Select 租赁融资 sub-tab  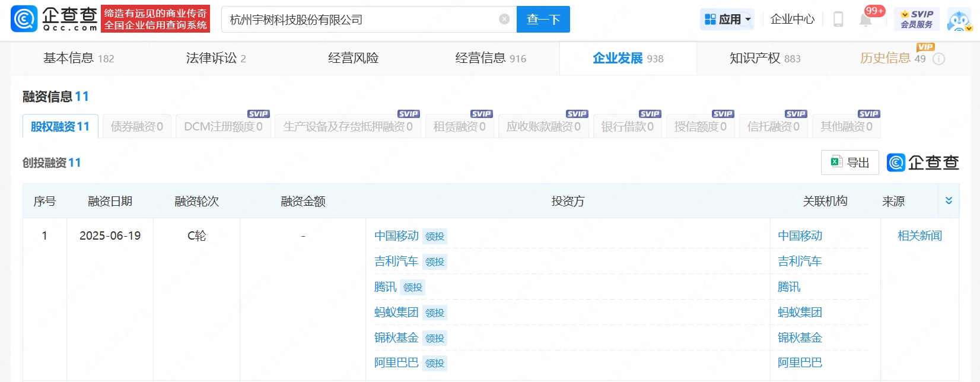[x=460, y=126]
